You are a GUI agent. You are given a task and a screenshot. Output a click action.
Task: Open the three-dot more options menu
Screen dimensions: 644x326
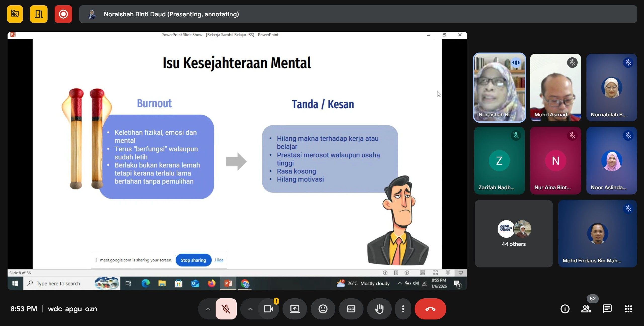(403, 309)
